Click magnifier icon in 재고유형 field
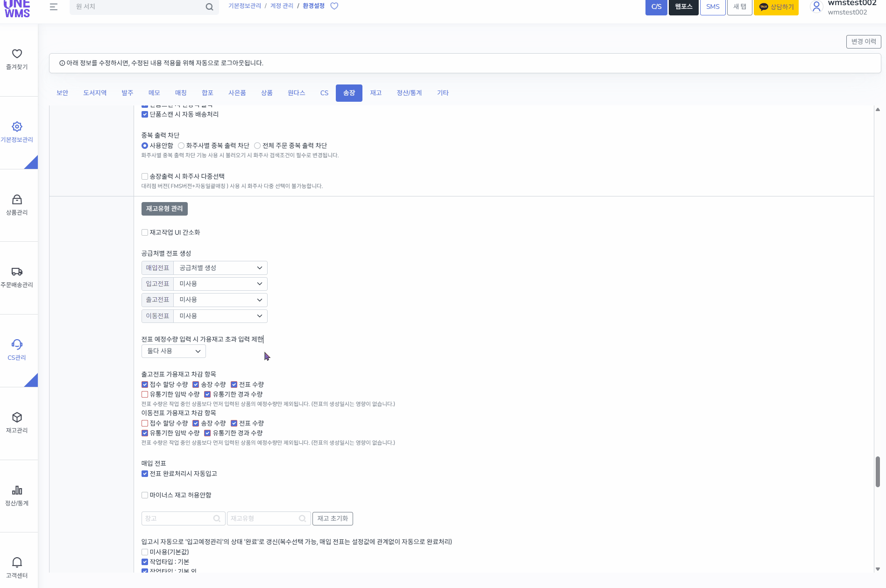 pyautogui.click(x=302, y=518)
